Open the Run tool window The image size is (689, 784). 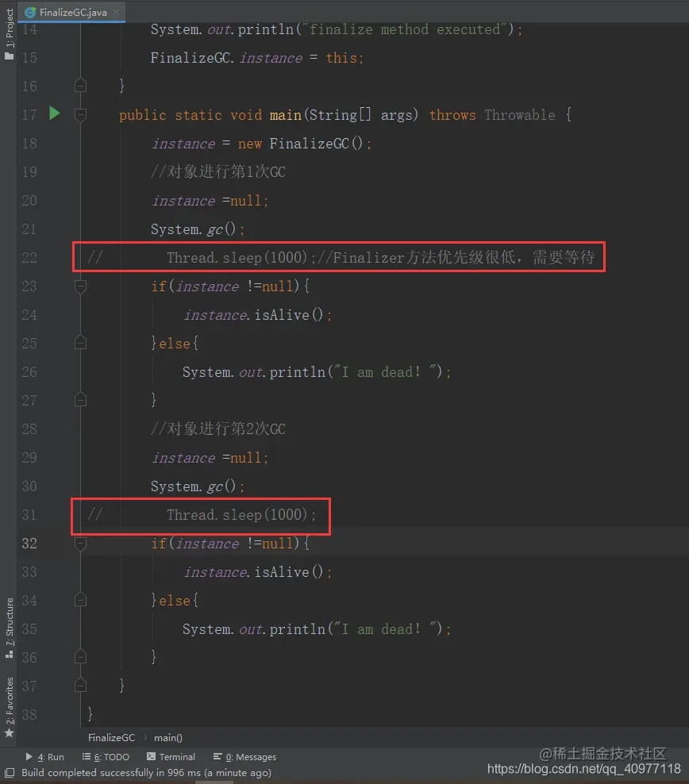click(45, 757)
